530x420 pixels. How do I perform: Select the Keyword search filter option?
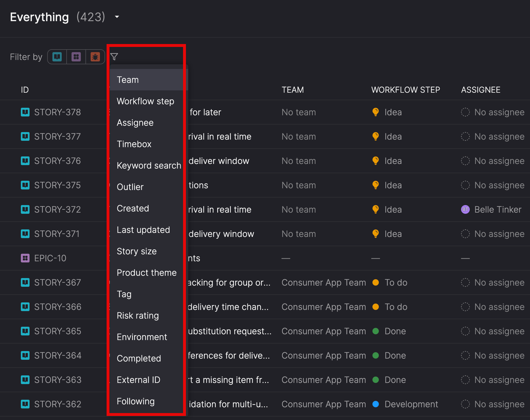[149, 165]
